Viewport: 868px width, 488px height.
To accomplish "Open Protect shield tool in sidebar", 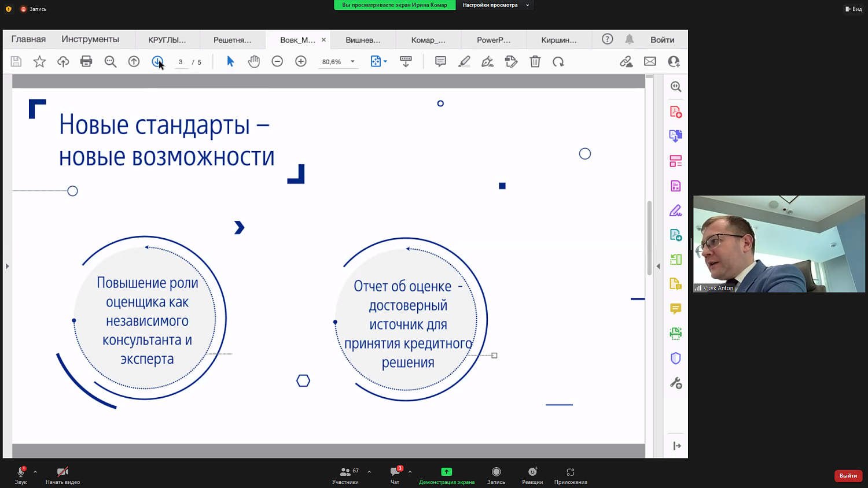I will pyautogui.click(x=675, y=358).
